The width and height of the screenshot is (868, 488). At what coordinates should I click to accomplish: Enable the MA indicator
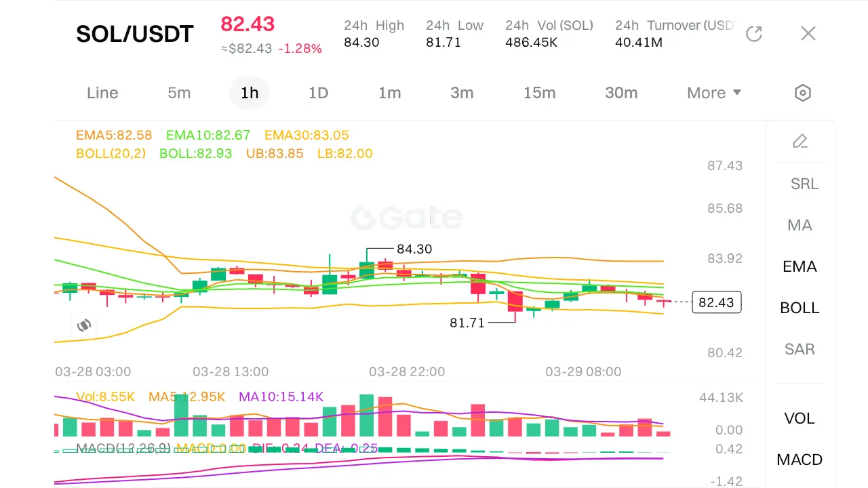(x=800, y=225)
